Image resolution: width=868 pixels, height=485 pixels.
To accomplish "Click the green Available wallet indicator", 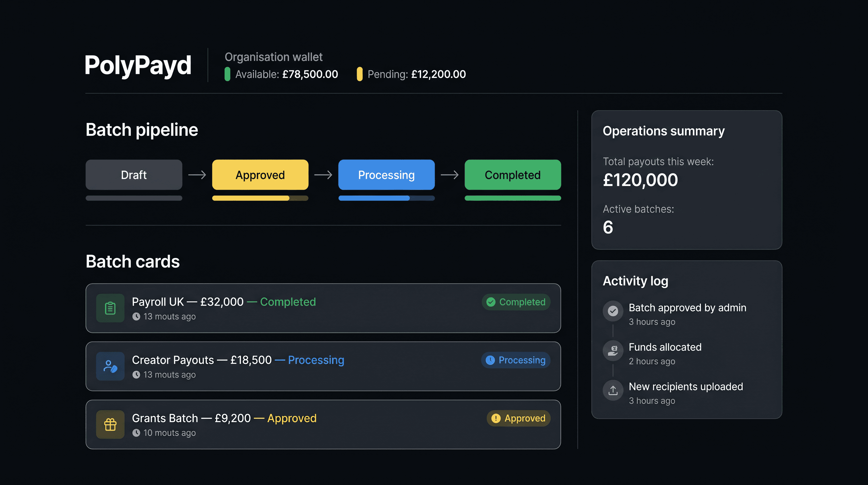I will [x=228, y=74].
